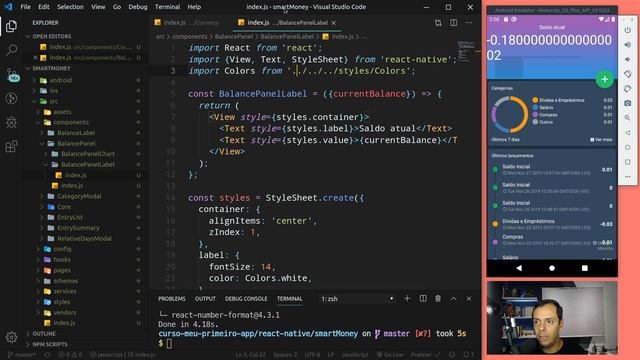Expand the Outline section
Screen dimensions: 640x360
pos(44,334)
